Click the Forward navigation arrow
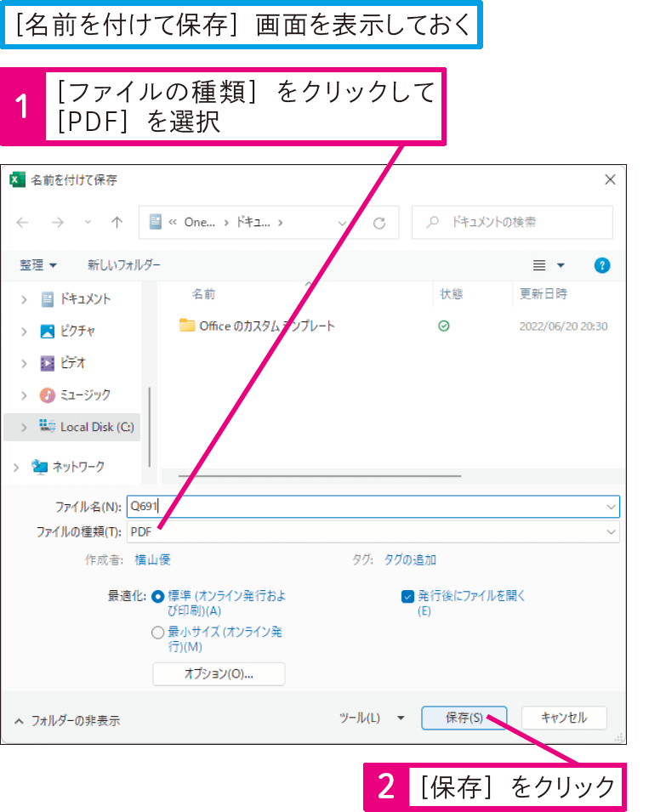This screenshot has height=812, width=666. click(x=58, y=223)
